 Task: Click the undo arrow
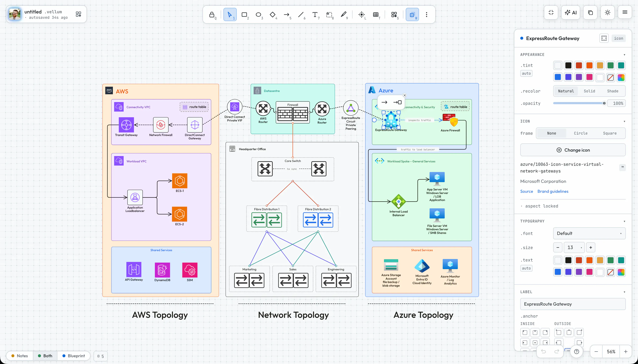543,351
